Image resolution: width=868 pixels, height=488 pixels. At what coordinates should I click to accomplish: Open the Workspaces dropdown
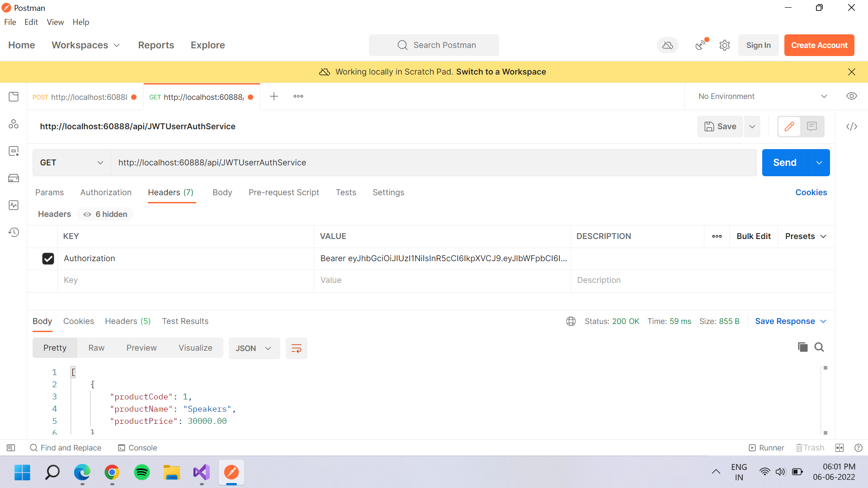coord(86,45)
